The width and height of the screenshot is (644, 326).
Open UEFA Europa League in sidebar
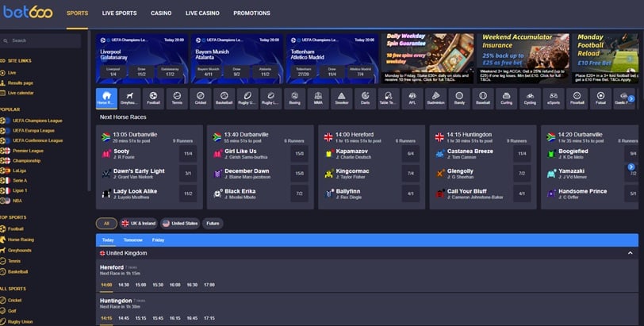coord(33,131)
